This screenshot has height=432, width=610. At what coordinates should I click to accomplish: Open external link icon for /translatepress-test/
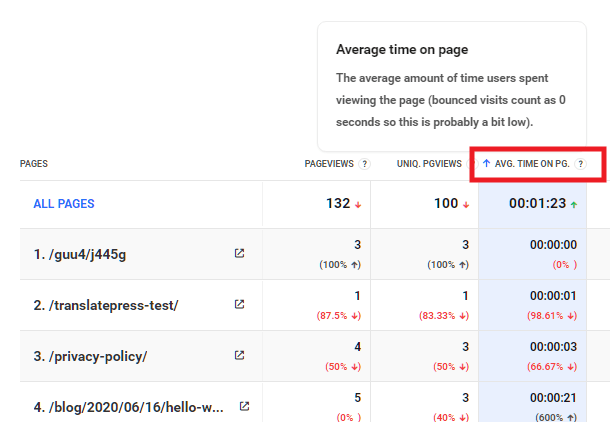[x=239, y=304]
